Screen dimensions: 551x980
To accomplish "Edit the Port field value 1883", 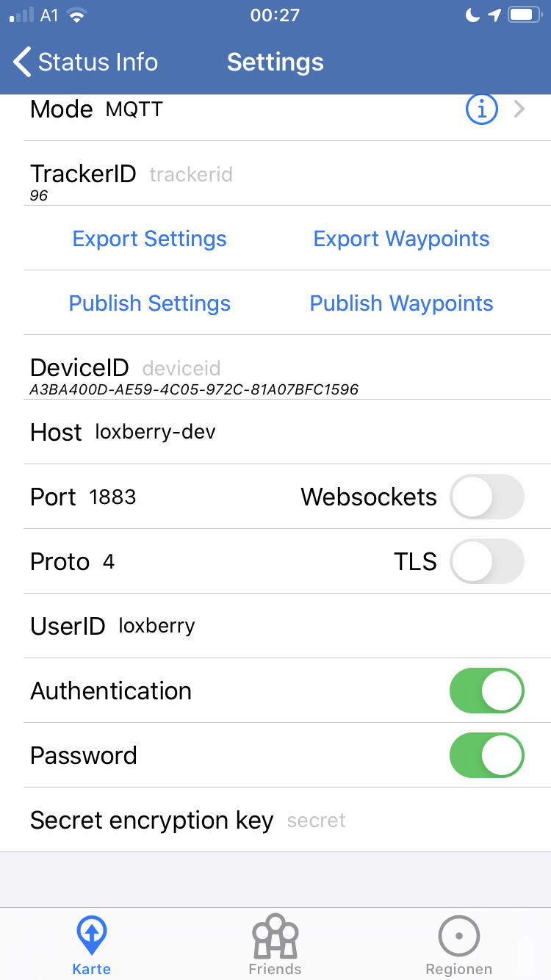I will [112, 497].
